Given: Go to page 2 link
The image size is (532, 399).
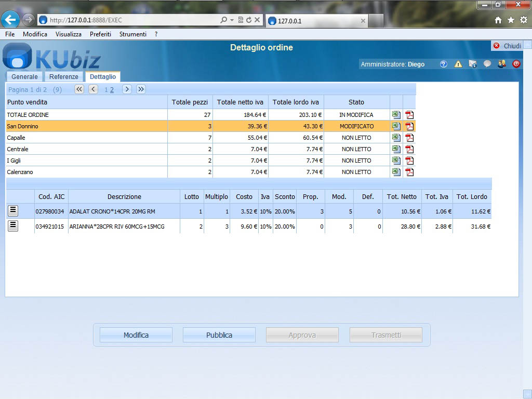Looking at the screenshot, I should click(112, 90).
